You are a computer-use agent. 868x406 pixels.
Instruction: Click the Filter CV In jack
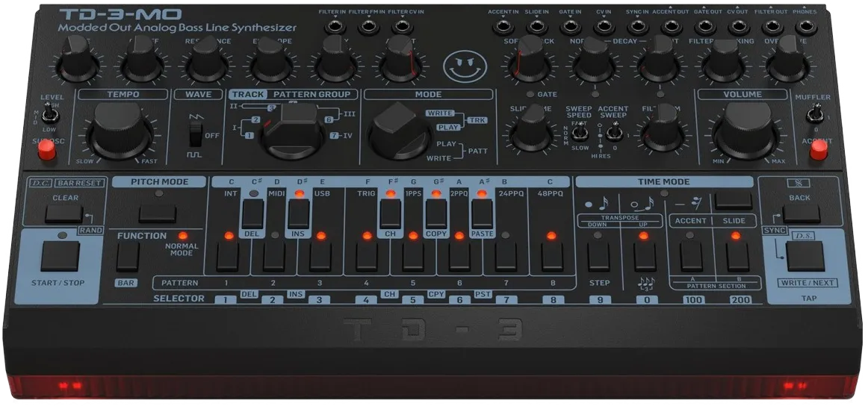click(x=402, y=25)
